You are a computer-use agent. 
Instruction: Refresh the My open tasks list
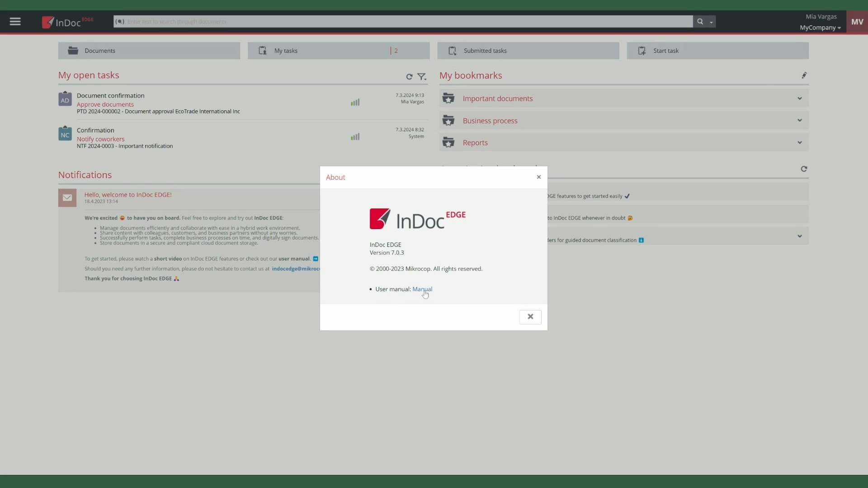pyautogui.click(x=409, y=77)
